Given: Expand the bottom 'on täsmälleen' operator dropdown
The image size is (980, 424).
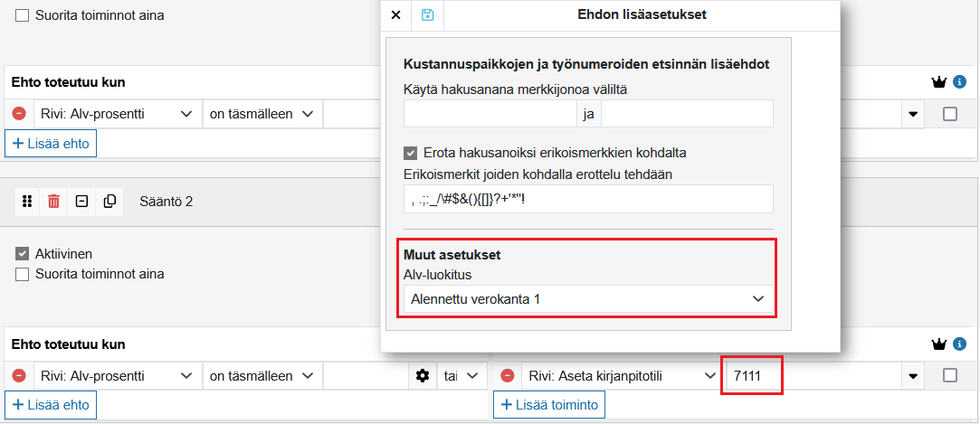Looking at the screenshot, I should point(262,376).
